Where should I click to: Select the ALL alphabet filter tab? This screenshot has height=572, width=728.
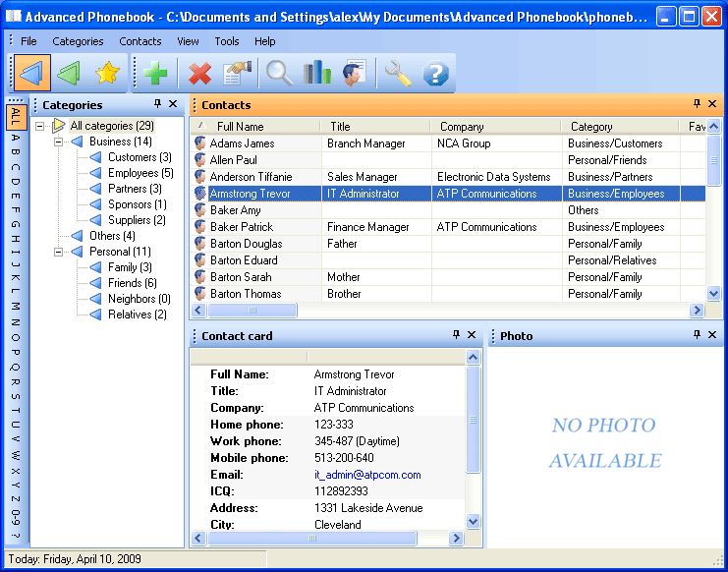16,117
